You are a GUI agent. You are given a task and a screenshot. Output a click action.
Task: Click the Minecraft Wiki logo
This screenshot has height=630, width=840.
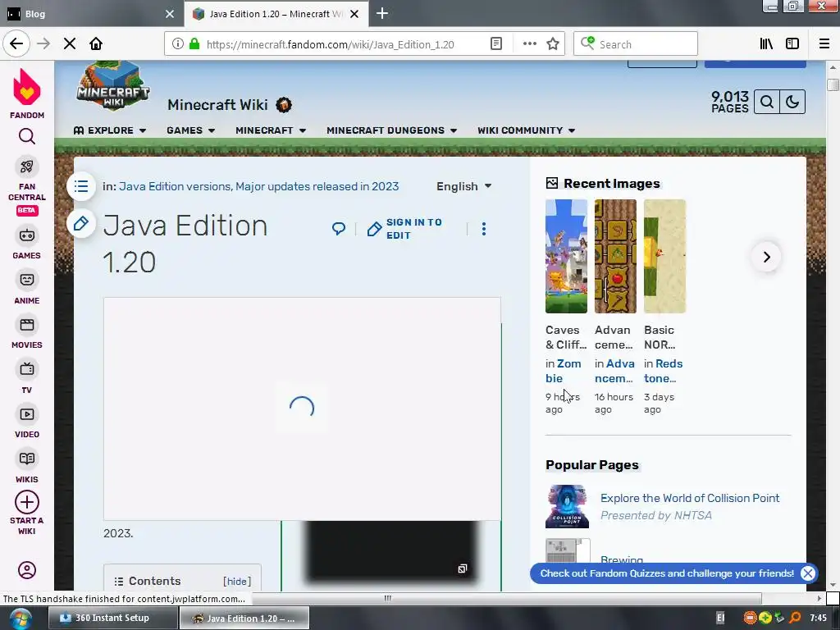[113, 85]
